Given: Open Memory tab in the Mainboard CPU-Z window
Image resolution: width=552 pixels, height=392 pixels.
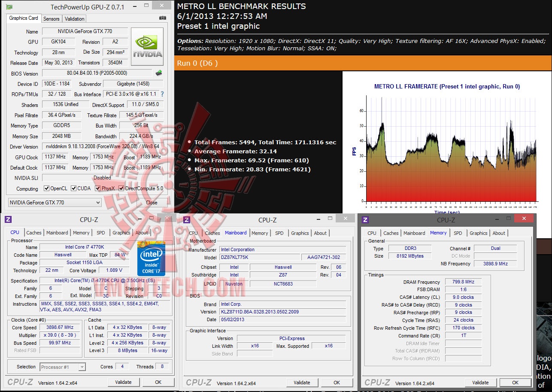Looking at the screenshot, I should point(260,233).
